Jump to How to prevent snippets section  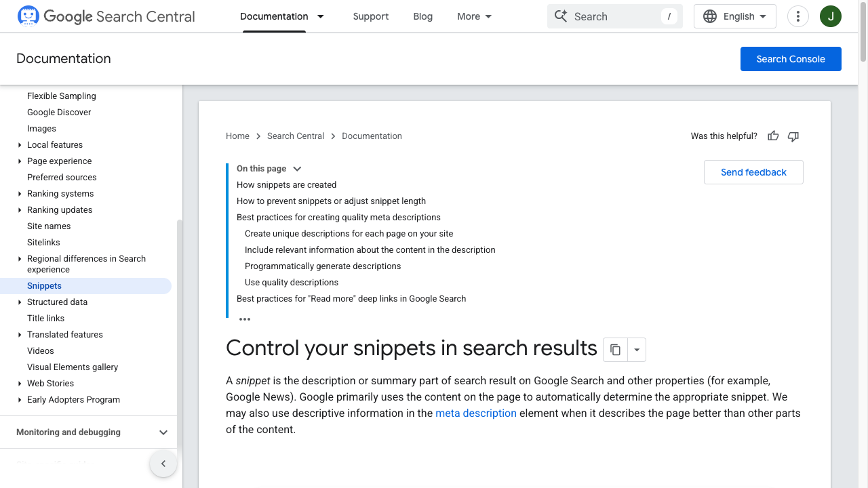pos(331,201)
